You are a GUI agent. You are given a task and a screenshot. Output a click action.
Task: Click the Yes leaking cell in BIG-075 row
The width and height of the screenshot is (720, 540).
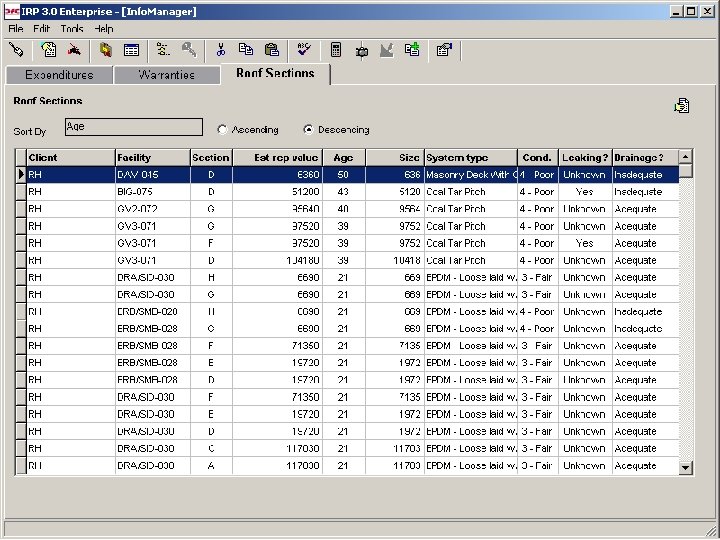(585, 191)
